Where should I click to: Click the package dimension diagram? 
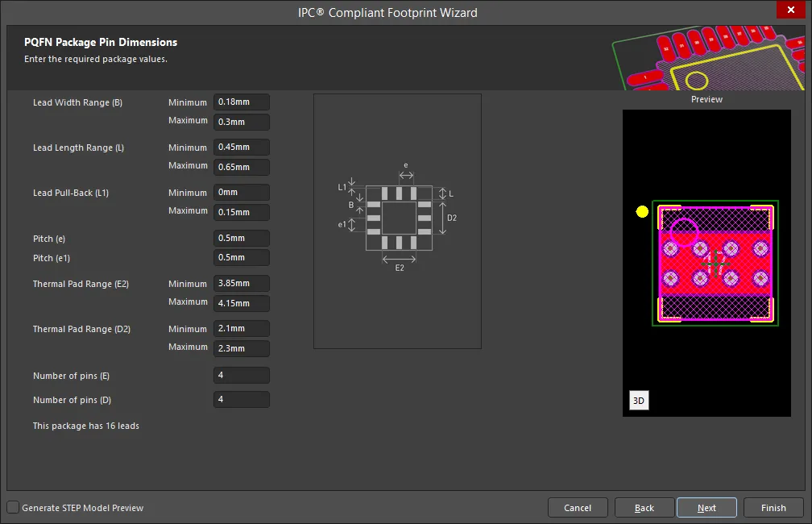coord(397,222)
